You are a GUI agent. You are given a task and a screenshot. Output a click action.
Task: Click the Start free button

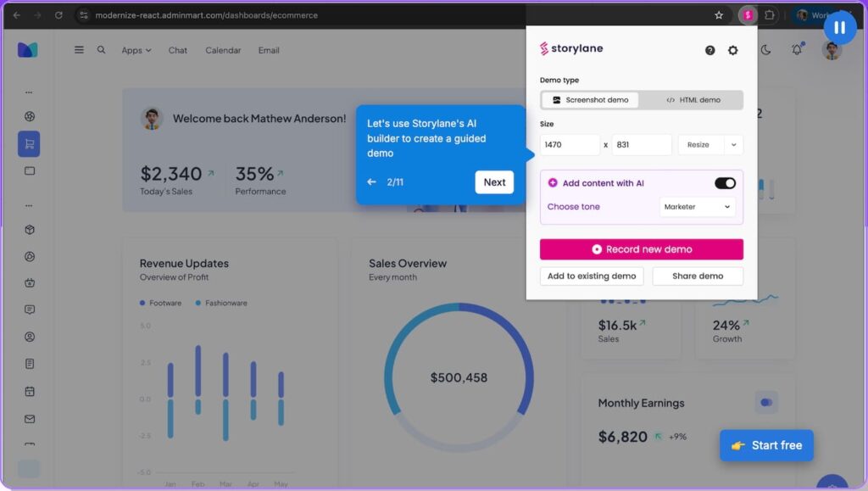coord(766,445)
